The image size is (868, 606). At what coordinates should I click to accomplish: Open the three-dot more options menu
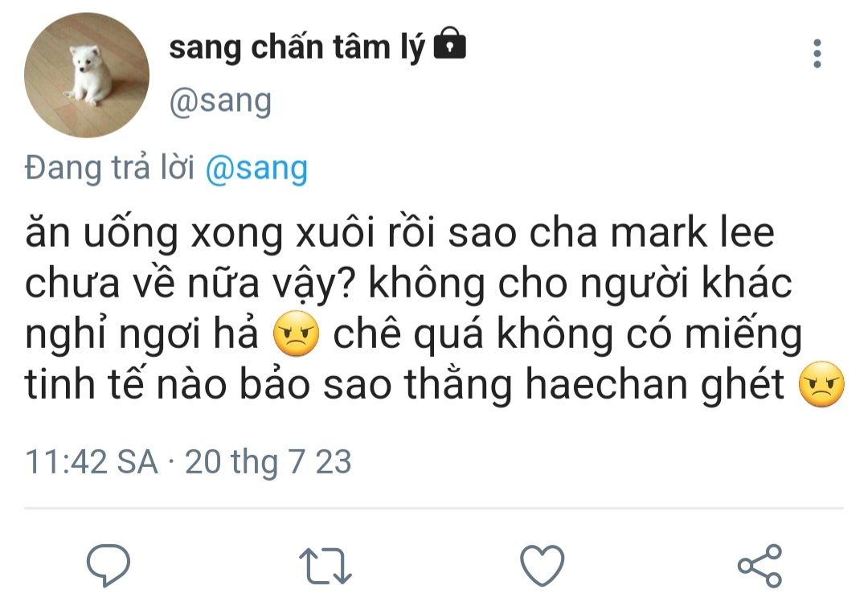point(817,54)
